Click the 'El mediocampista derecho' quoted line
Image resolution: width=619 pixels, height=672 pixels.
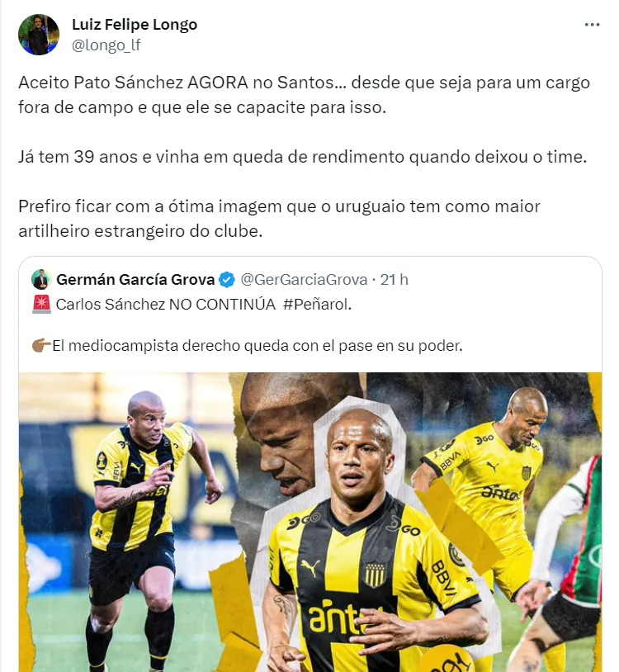257,345
